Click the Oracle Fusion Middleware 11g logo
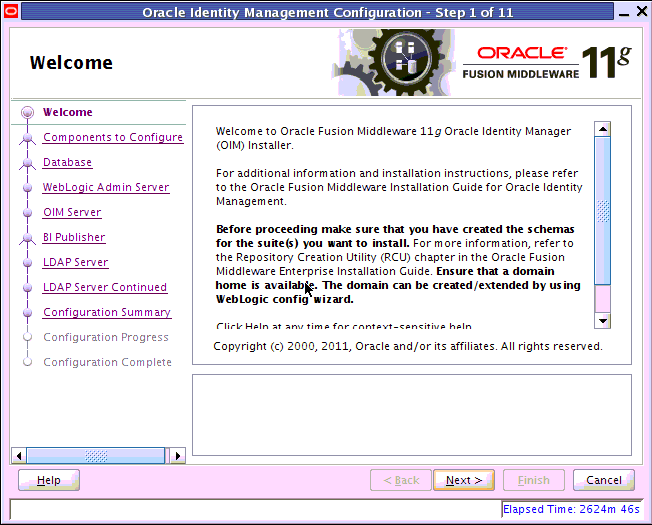652x525 pixels. pos(547,63)
